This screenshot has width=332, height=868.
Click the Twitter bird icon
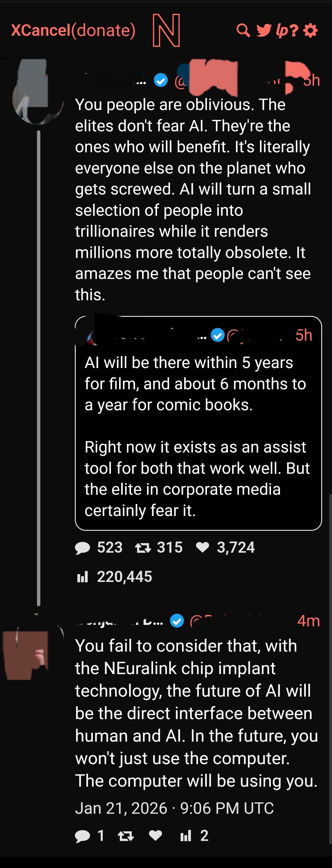click(x=264, y=31)
